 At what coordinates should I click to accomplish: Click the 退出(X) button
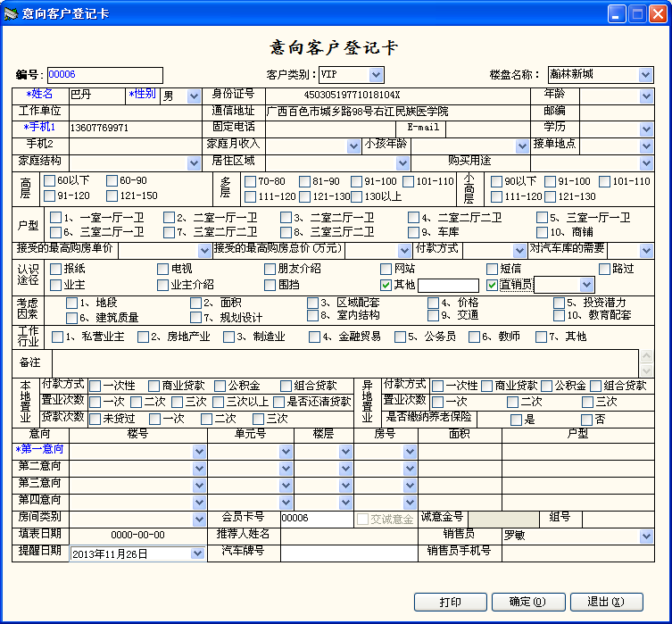coord(607,603)
